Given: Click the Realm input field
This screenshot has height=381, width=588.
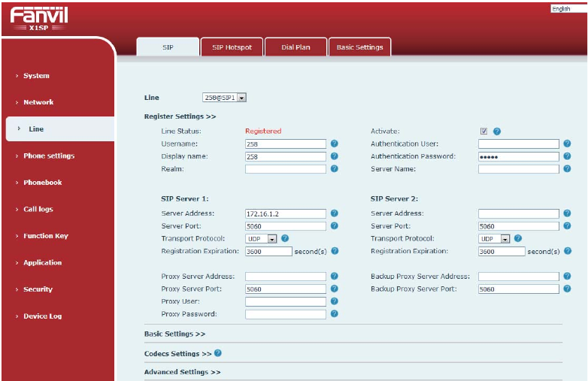Looking at the screenshot, I should coord(286,169).
